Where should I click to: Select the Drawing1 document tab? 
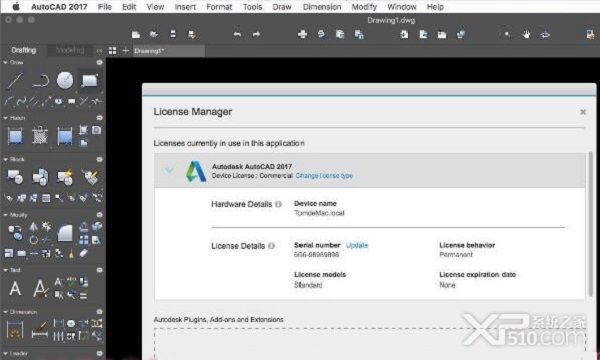(x=168, y=50)
